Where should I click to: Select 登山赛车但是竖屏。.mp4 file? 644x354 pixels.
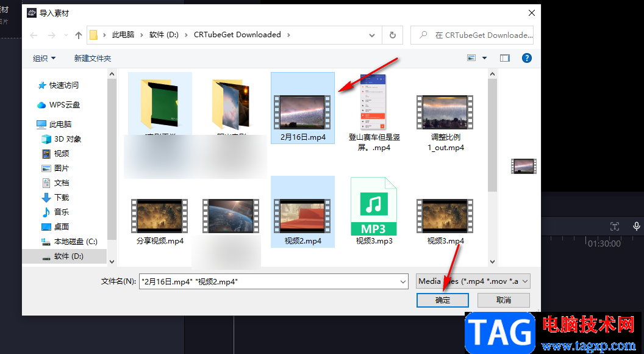[374, 113]
